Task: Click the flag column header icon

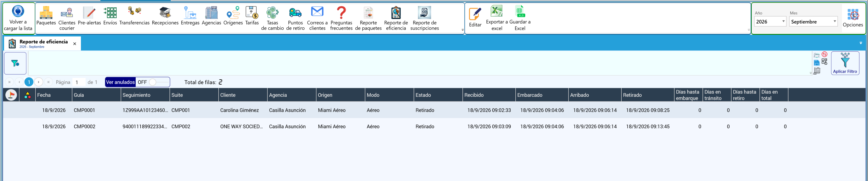Action: (11, 95)
